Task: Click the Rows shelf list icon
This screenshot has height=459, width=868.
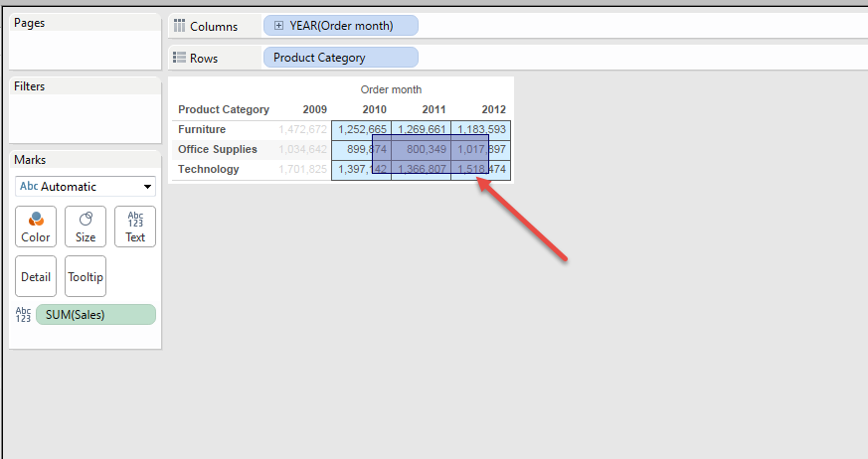Action: pos(179,58)
